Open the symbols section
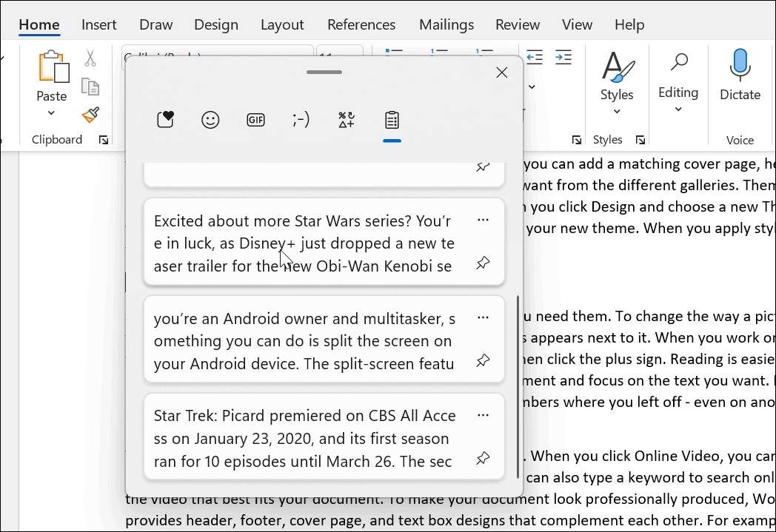Screen dimensions: 776x532 coord(347,120)
